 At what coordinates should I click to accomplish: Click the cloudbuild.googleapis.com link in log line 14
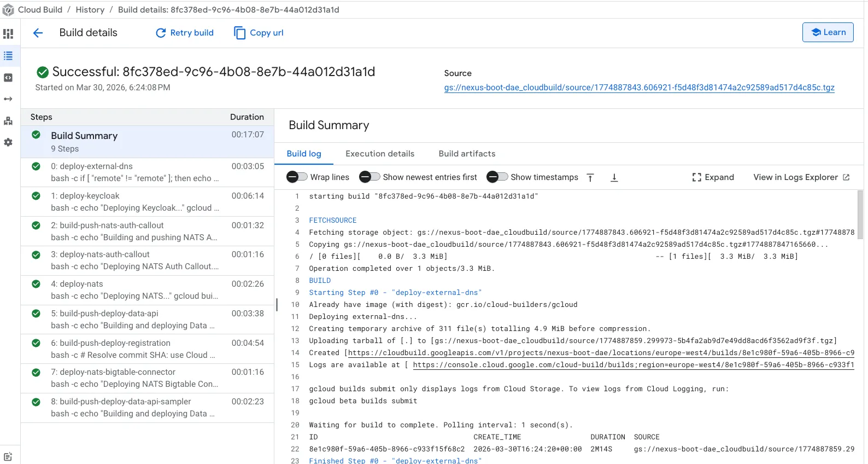click(x=601, y=353)
